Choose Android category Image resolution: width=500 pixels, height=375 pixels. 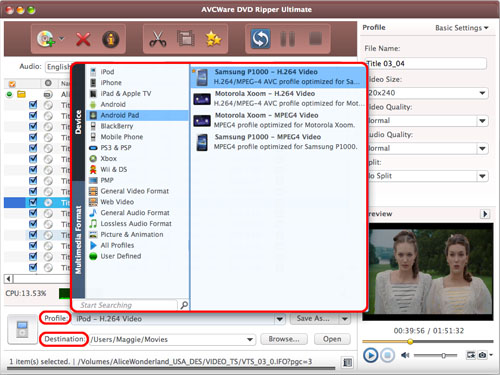coord(137,104)
